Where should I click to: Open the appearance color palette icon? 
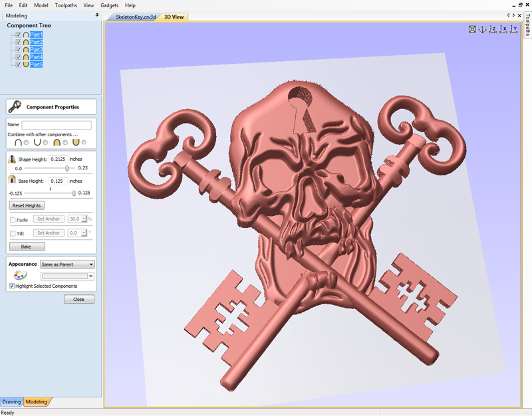click(20, 275)
